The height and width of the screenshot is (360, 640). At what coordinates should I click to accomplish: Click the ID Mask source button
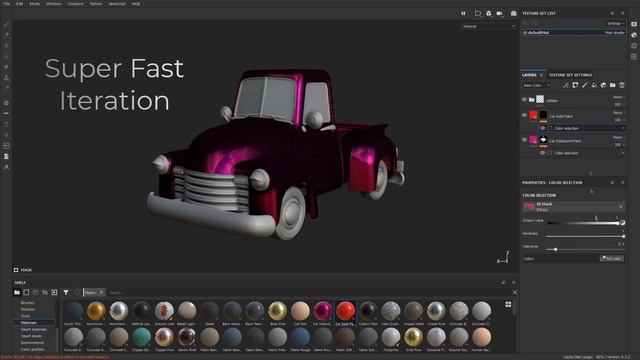573,207
